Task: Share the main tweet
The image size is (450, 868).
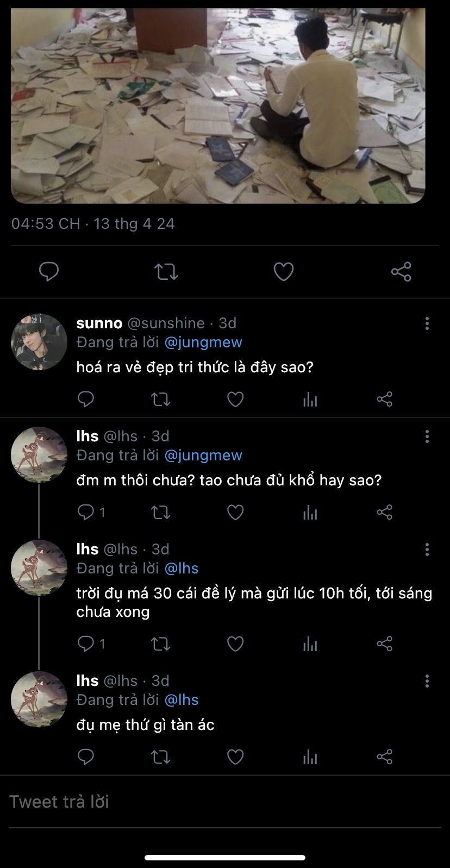Action: pyautogui.click(x=401, y=271)
